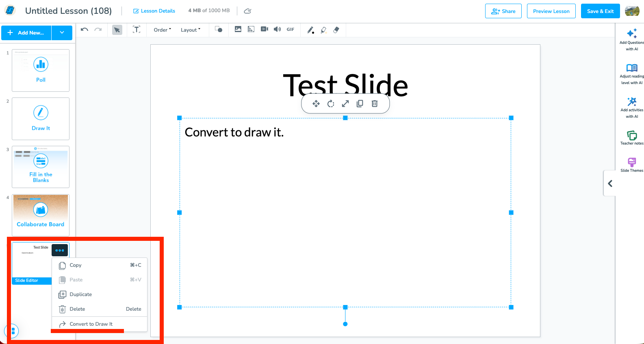This screenshot has width=644, height=344.
Task: Click the Nearpod logo icon
Action: coord(10,10)
